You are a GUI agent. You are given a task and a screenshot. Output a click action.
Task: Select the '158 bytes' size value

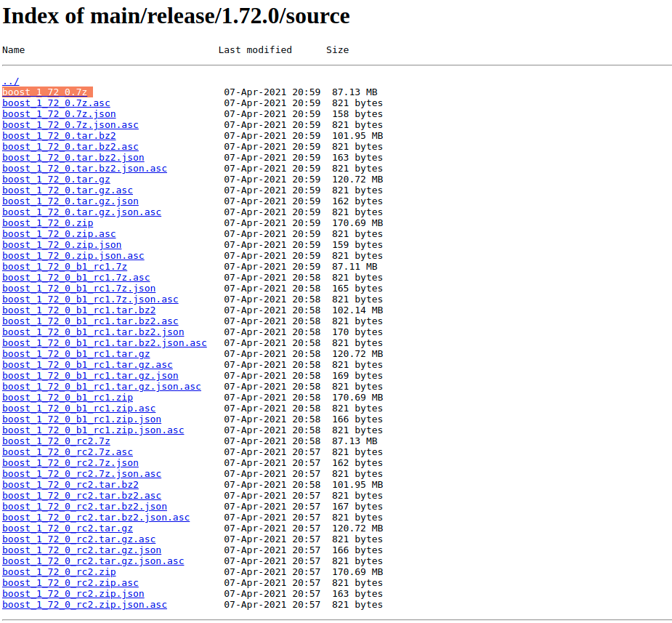coord(357,114)
